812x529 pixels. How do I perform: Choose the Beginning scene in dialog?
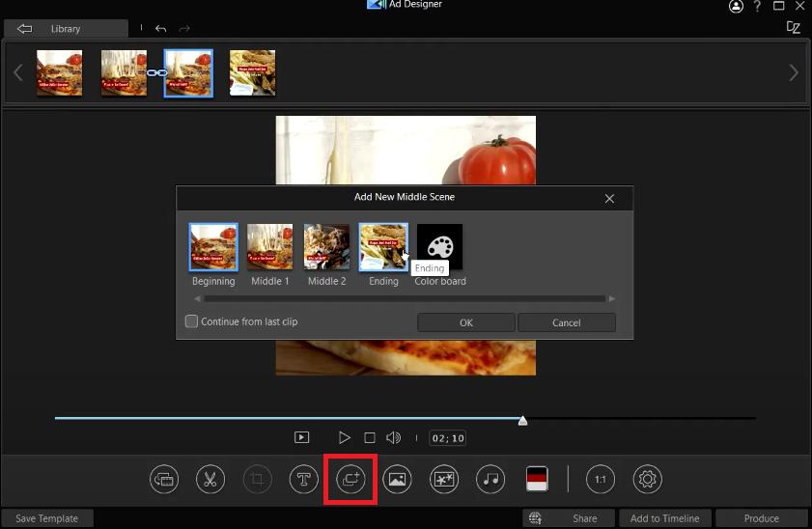213,247
